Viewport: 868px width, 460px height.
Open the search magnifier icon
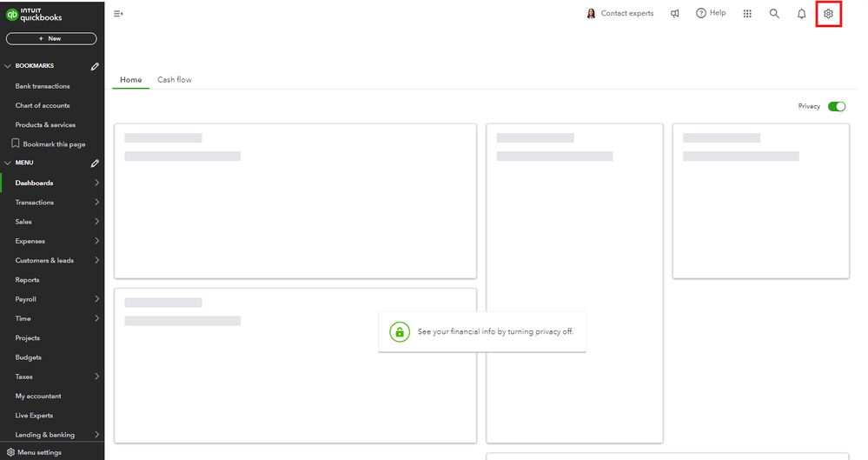click(x=774, y=14)
